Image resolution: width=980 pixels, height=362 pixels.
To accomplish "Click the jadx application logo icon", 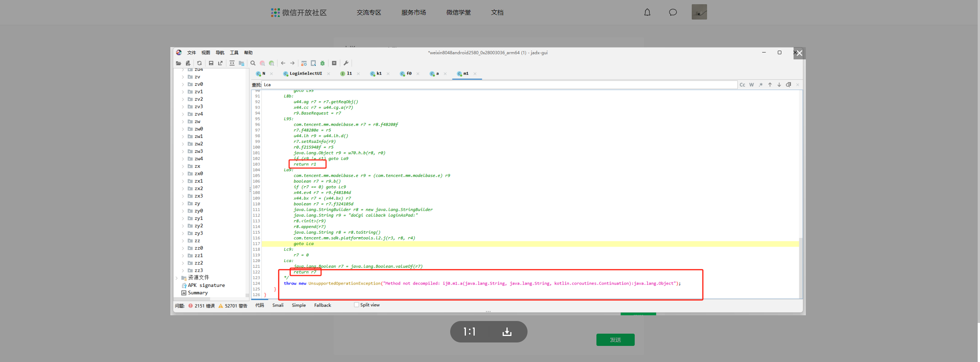I will [179, 52].
